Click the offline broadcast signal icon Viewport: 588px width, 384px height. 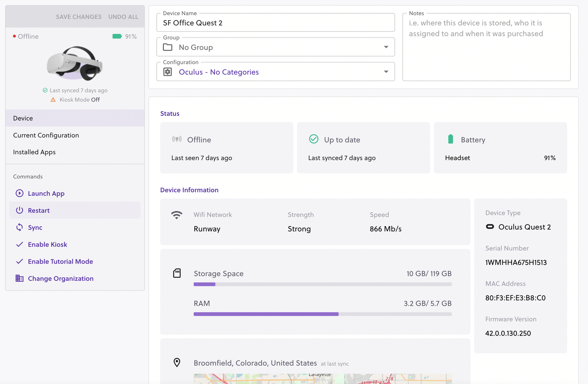pyautogui.click(x=177, y=139)
